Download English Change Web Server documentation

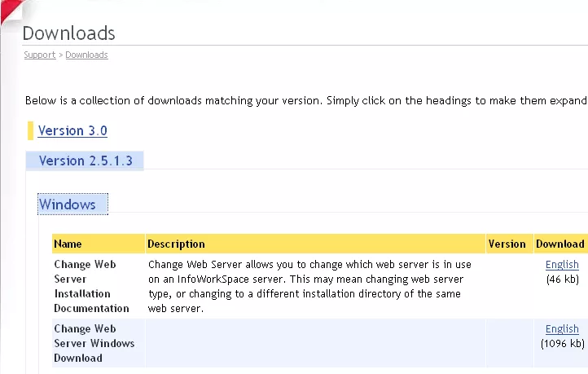click(562, 265)
